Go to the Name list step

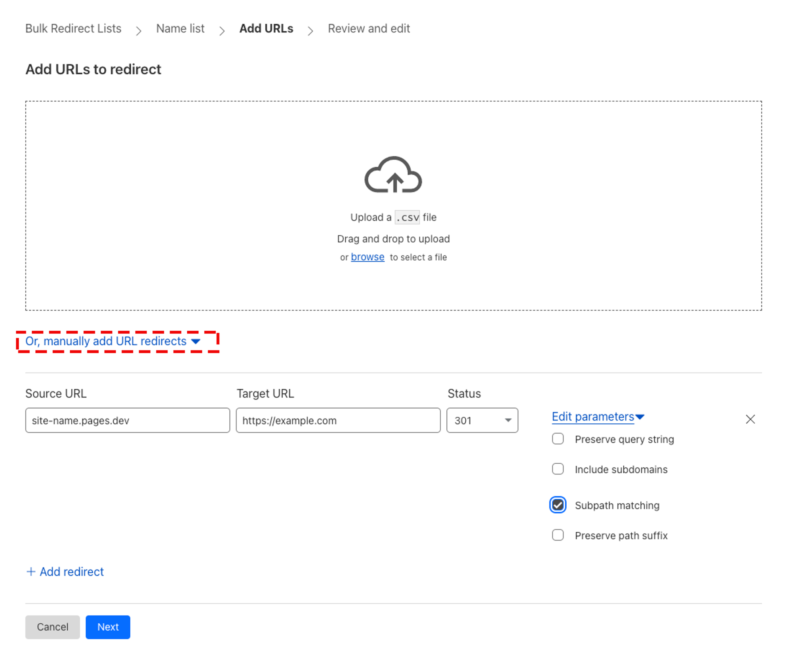pyautogui.click(x=180, y=28)
